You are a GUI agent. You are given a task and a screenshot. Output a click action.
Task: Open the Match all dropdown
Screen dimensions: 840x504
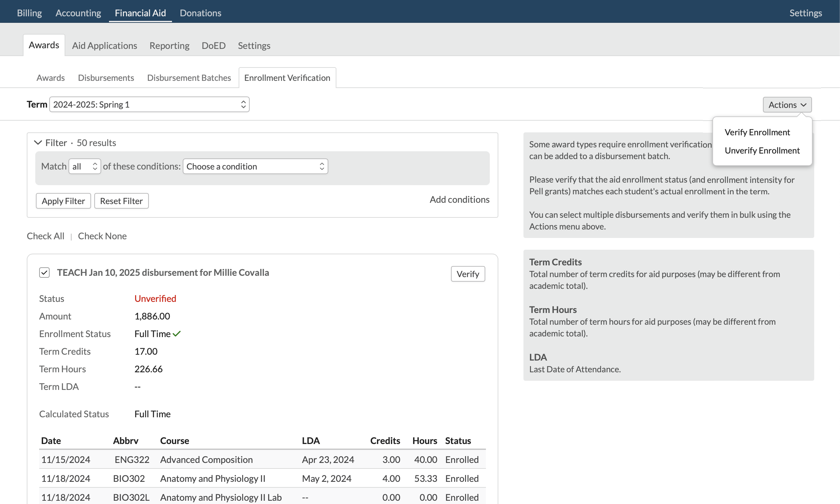(85, 166)
